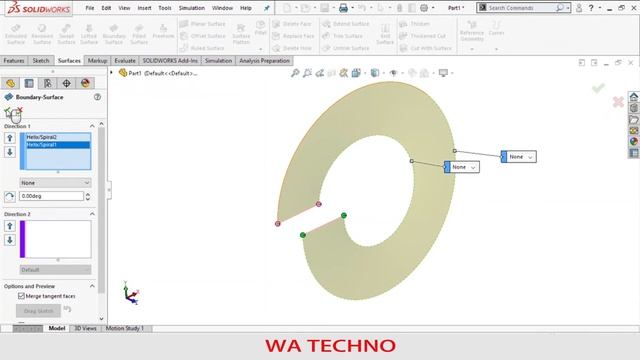This screenshot has width=640, height=360.
Task: Click the Options gear icon in title bar
Action: point(424,8)
